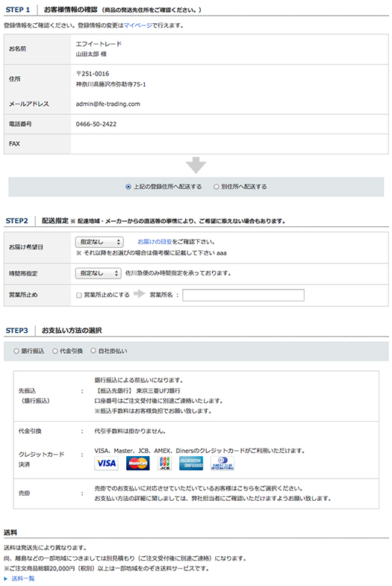Choose 銀行振込 payment method
Screen dimensions: 392x586
point(16,351)
